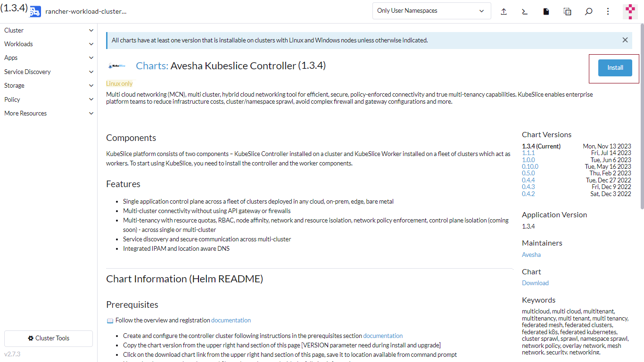The height and width of the screenshot is (362, 644).
Task: Click the rancher-workload-cluster name in the header
Action: 86,12
